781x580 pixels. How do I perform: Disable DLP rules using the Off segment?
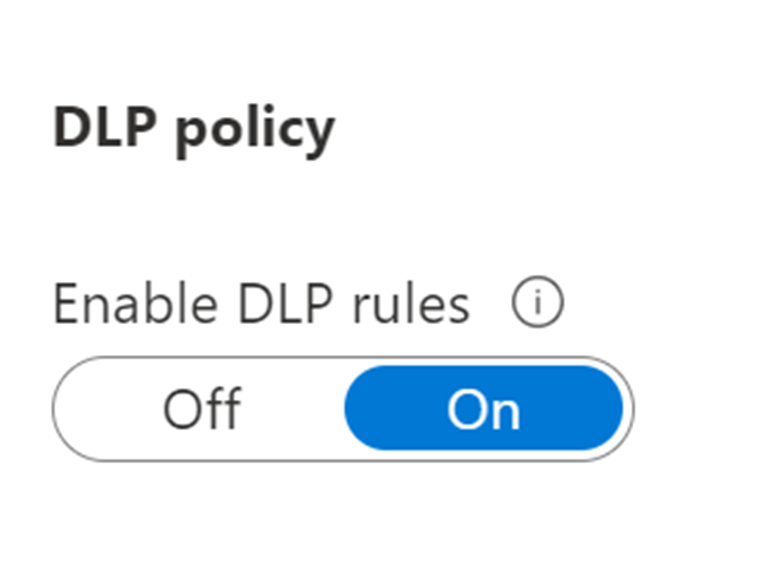click(x=202, y=409)
